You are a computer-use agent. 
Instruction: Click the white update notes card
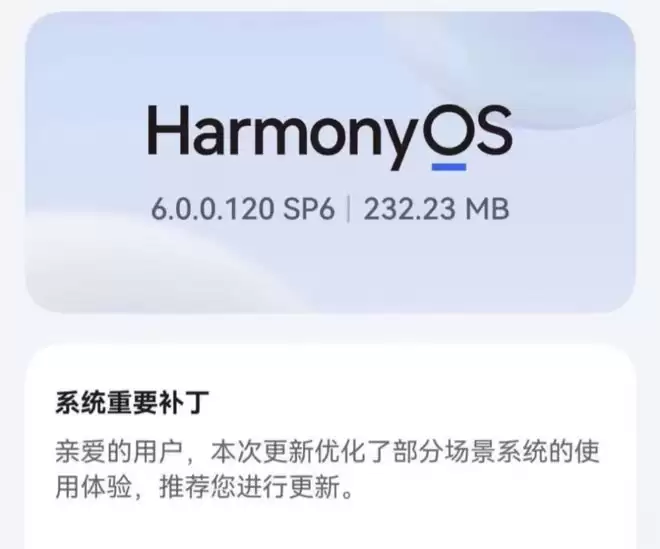(x=330, y=446)
